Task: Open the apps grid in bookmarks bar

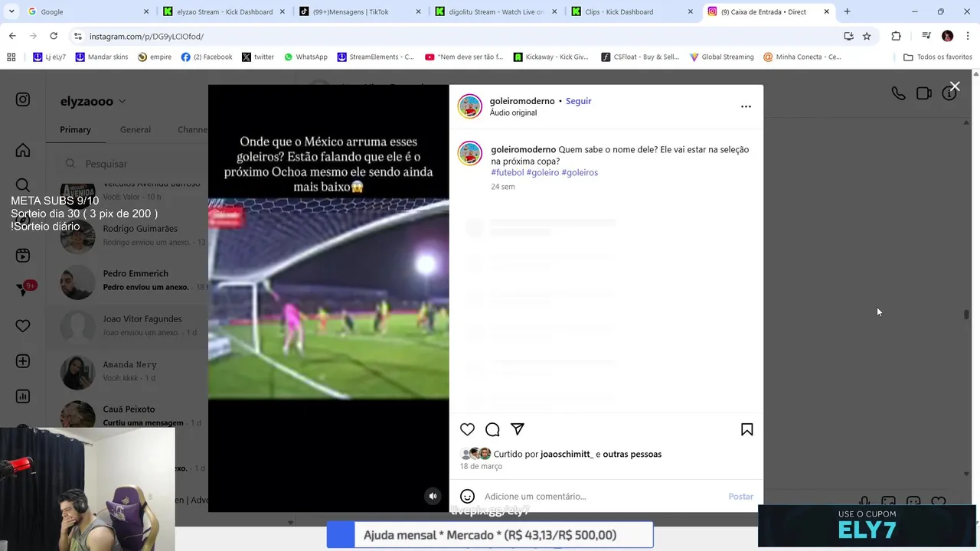Action: coord(11,57)
